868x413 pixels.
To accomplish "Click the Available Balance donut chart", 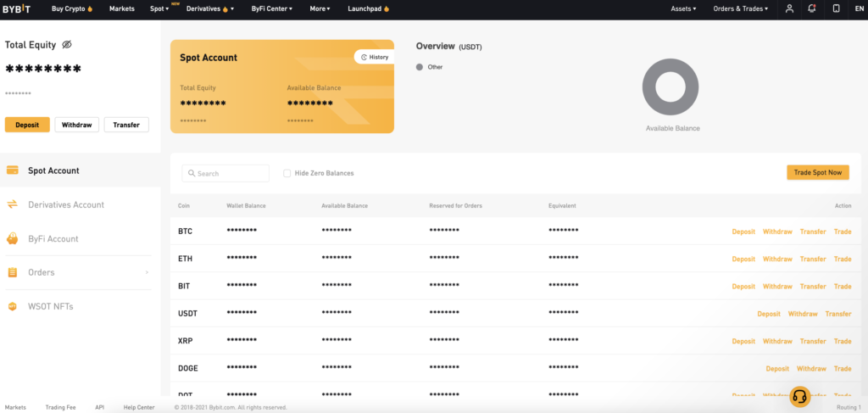I will [670, 87].
